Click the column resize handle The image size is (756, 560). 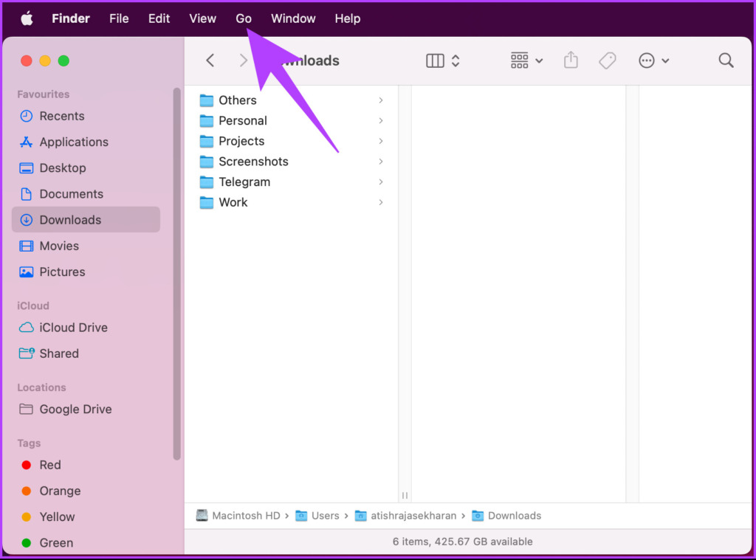pos(405,495)
